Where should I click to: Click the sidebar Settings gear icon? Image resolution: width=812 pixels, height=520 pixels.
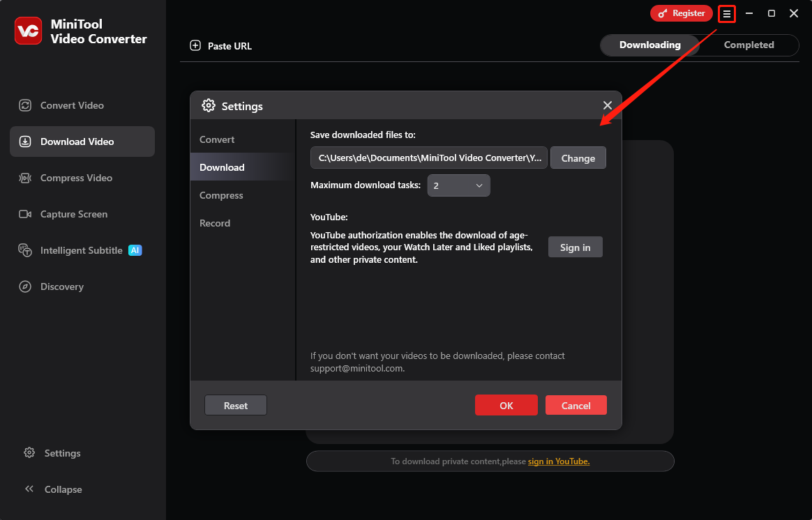click(29, 453)
